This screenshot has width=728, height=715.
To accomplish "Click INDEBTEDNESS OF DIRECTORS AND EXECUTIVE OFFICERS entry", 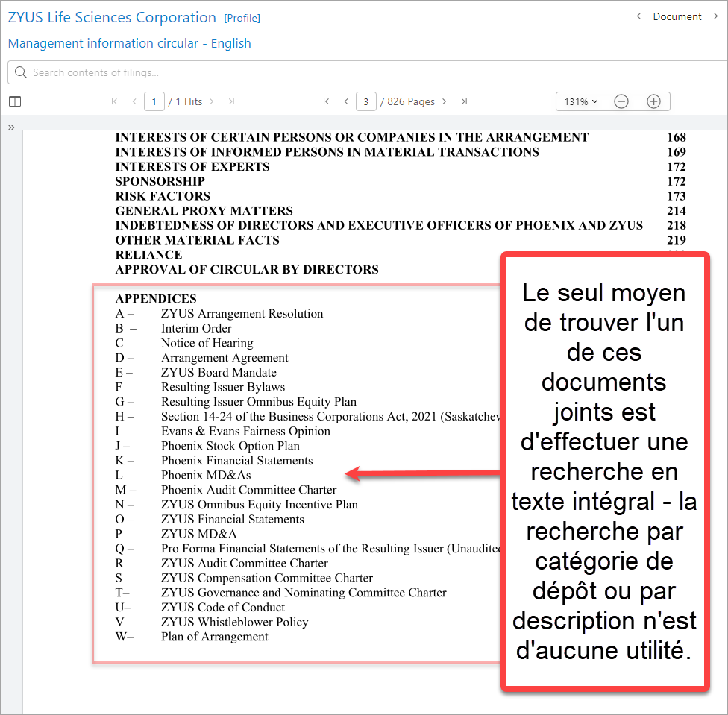I will (379, 225).
